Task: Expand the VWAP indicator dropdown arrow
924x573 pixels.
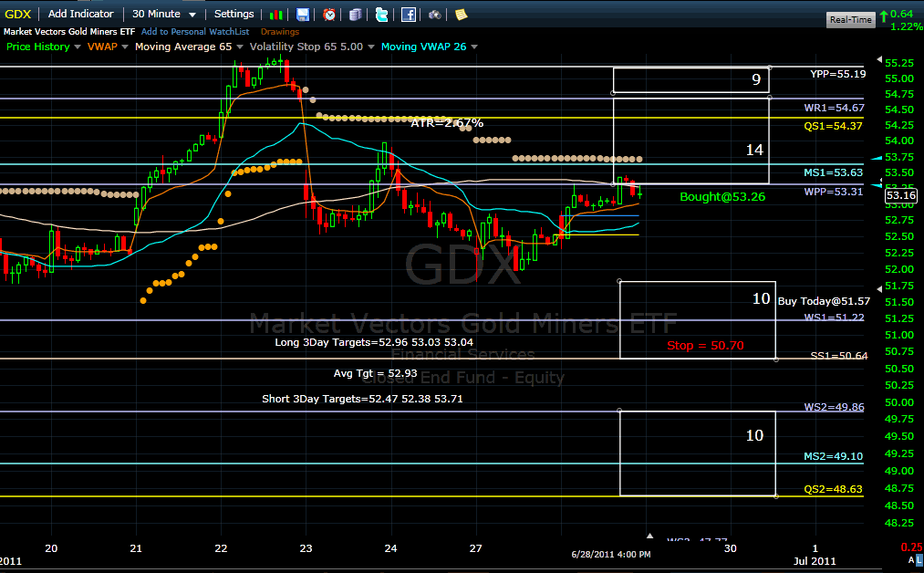Action: point(124,47)
